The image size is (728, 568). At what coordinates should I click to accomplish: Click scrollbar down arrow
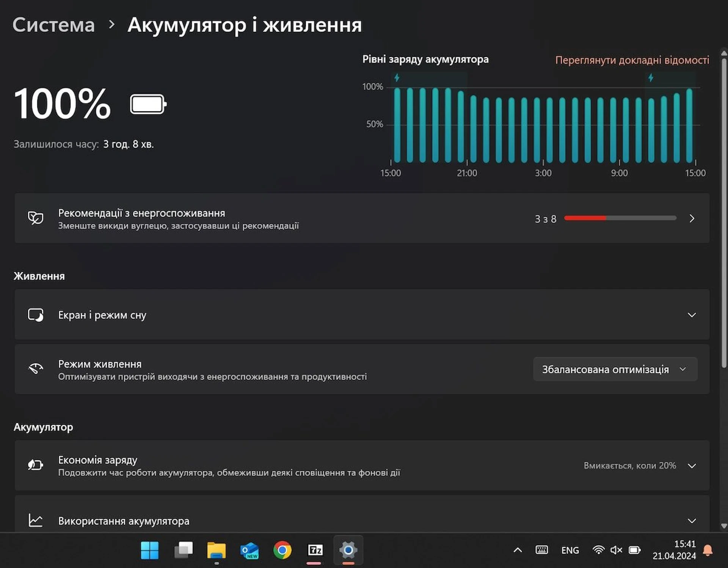724,526
